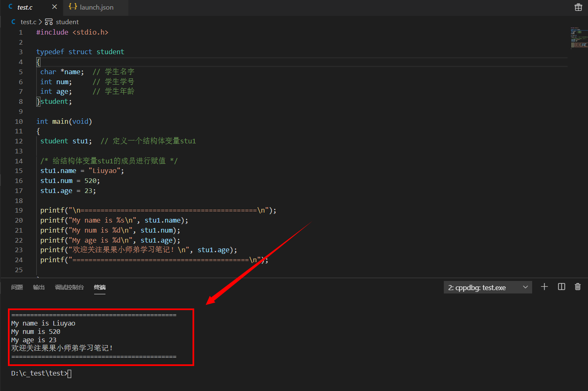
Task: Click the gift icon at top right
Action: (578, 7)
